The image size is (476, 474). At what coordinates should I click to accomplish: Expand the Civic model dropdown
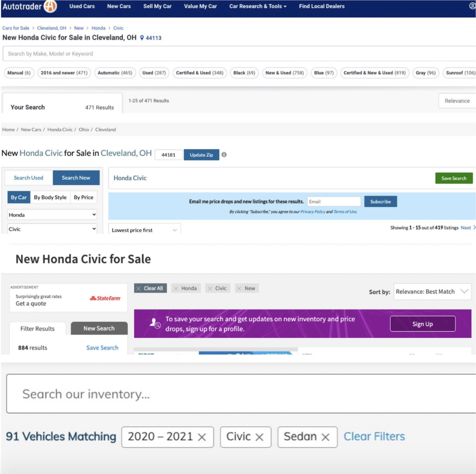pos(52,229)
